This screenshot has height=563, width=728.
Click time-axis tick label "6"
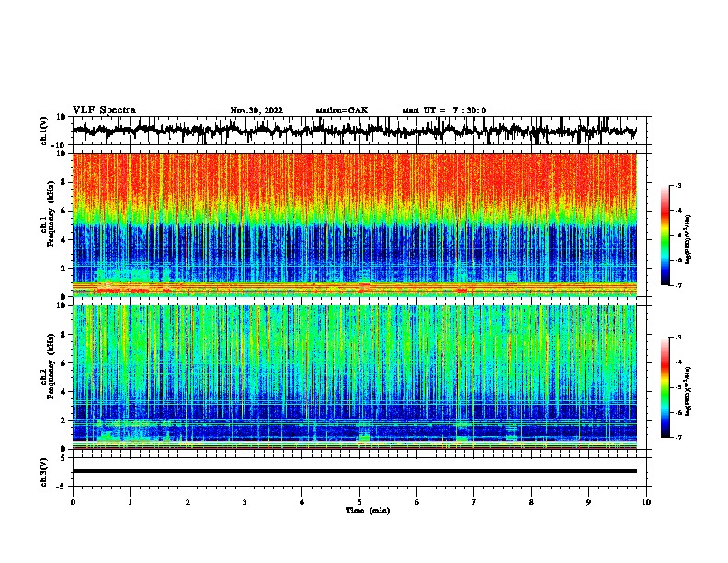click(417, 502)
